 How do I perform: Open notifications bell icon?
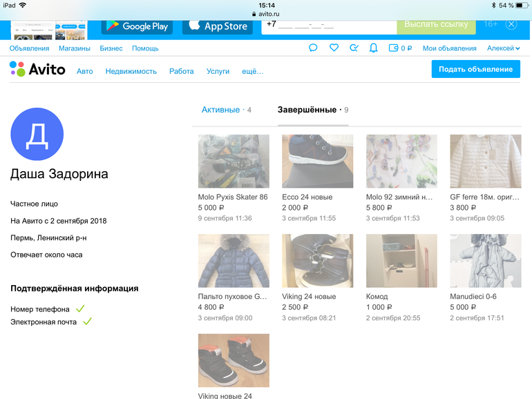click(x=374, y=48)
